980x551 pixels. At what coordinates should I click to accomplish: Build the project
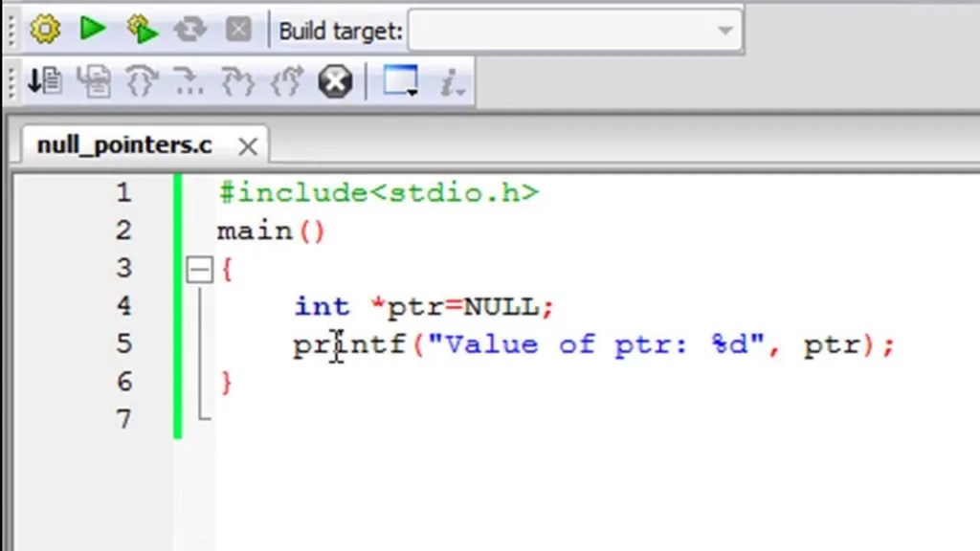(x=44, y=29)
